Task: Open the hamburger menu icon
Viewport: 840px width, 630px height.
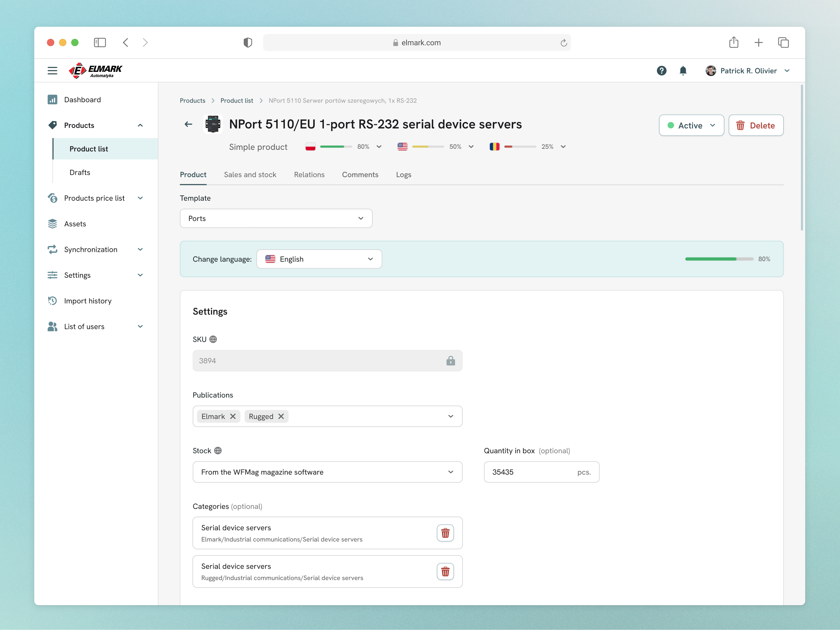Action: (x=52, y=71)
